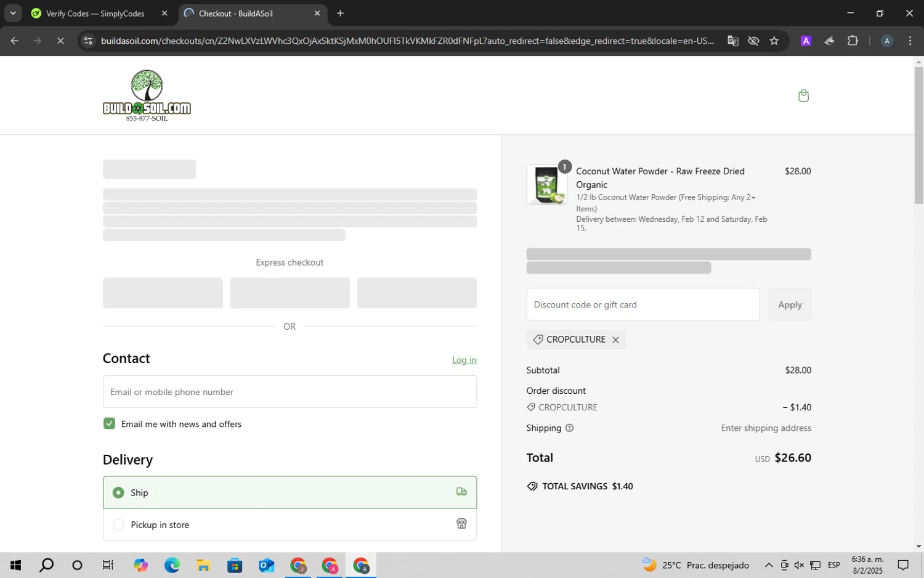Focus the Discount code or gift card field
924x578 pixels.
click(x=642, y=304)
